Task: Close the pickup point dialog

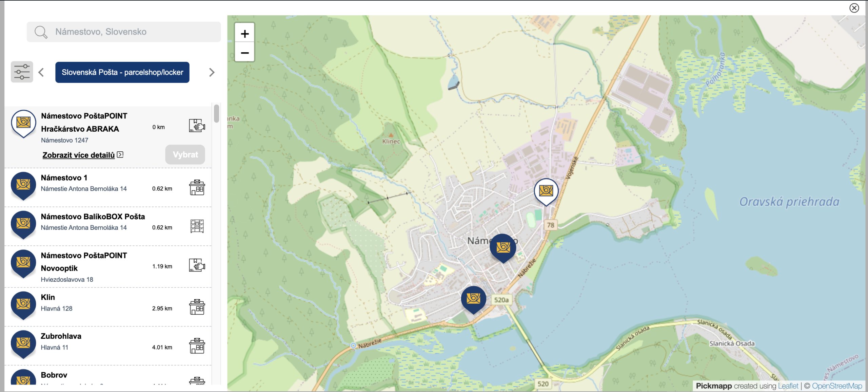Action: click(854, 8)
